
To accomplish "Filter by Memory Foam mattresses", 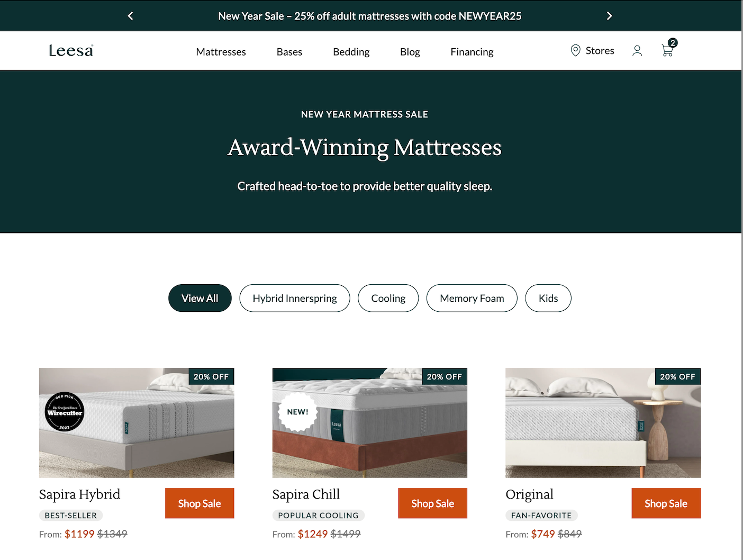I will click(472, 298).
